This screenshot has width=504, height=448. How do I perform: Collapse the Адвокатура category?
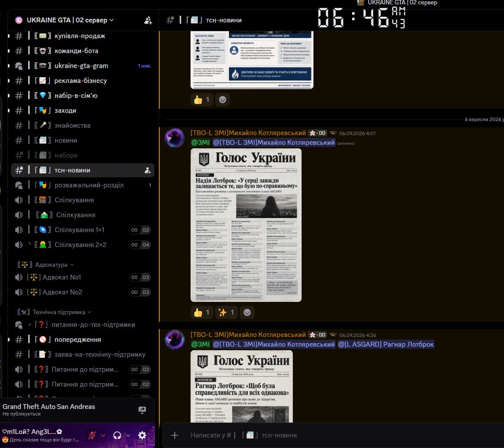(46, 265)
